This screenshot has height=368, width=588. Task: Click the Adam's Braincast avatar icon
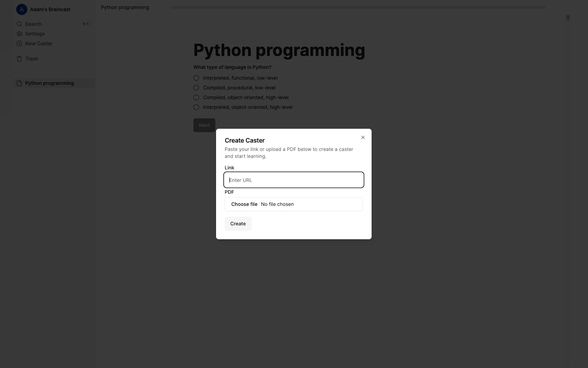[22, 10]
